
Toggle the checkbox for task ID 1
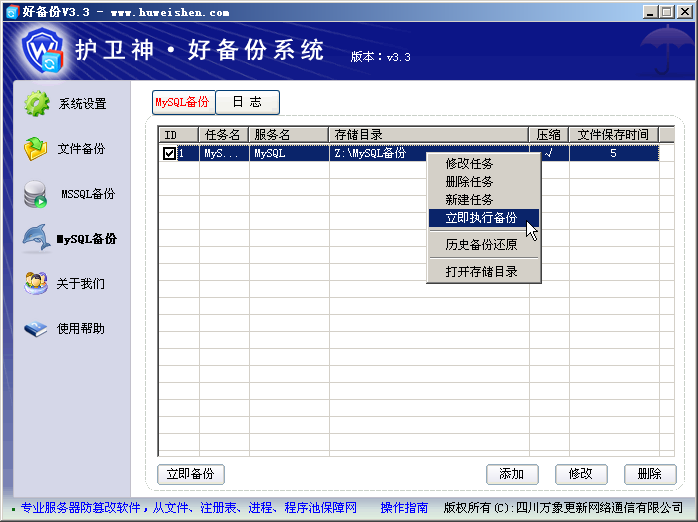pos(169,154)
